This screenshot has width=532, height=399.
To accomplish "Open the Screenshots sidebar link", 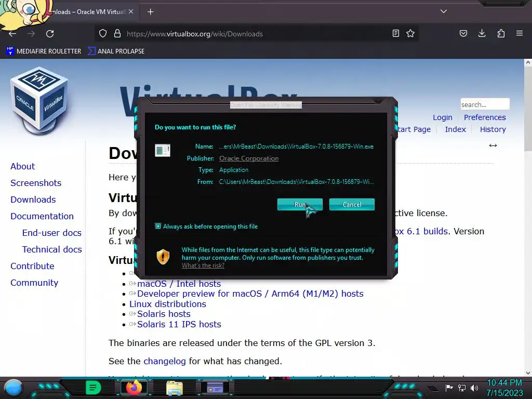I will click(x=36, y=183).
